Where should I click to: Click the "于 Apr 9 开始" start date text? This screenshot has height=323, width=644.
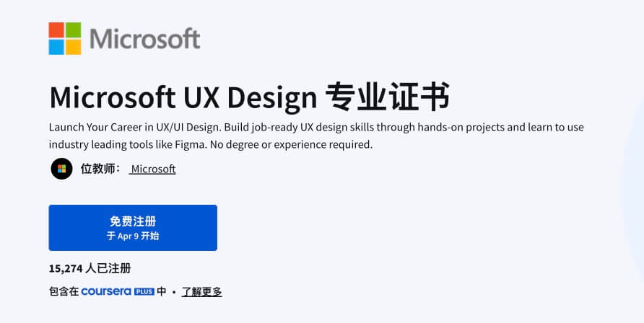coord(133,236)
